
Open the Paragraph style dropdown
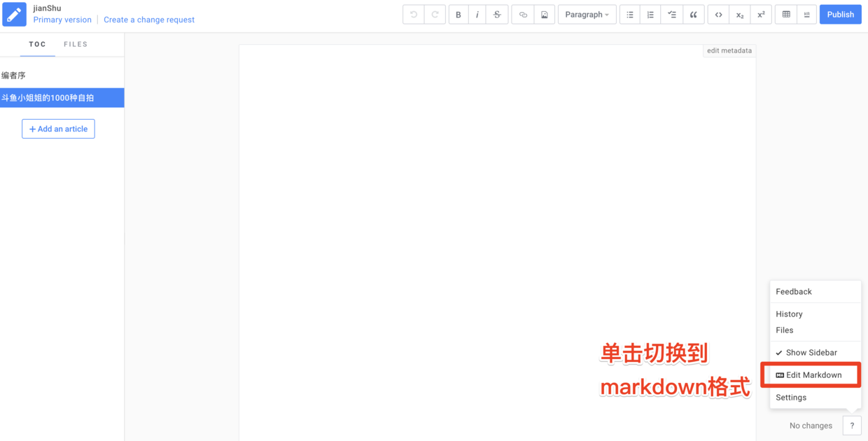pyautogui.click(x=587, y=14)
